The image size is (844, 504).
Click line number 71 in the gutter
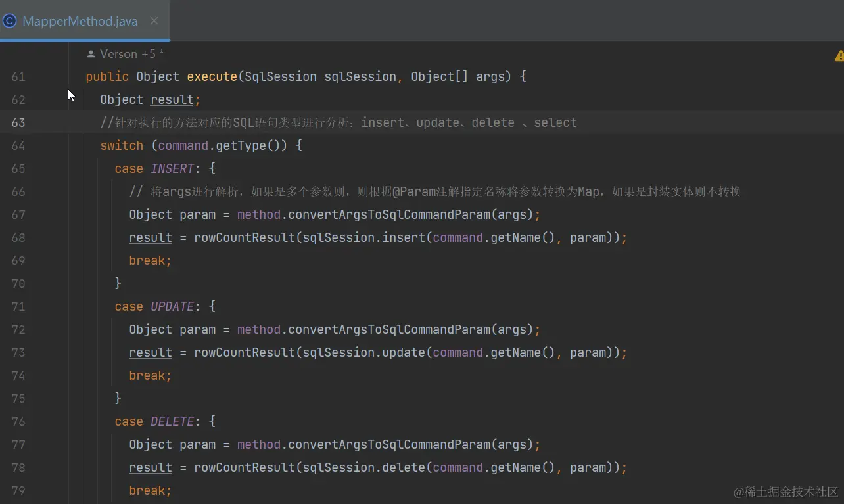tap(18, 307)
